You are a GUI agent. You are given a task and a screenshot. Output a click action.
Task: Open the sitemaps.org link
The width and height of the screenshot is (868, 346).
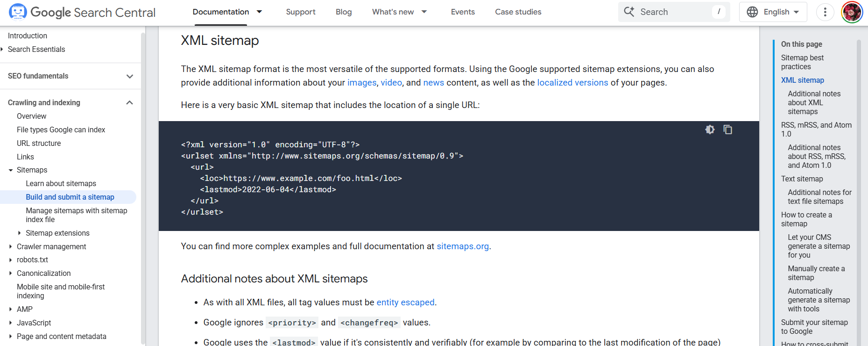[462, 246]
